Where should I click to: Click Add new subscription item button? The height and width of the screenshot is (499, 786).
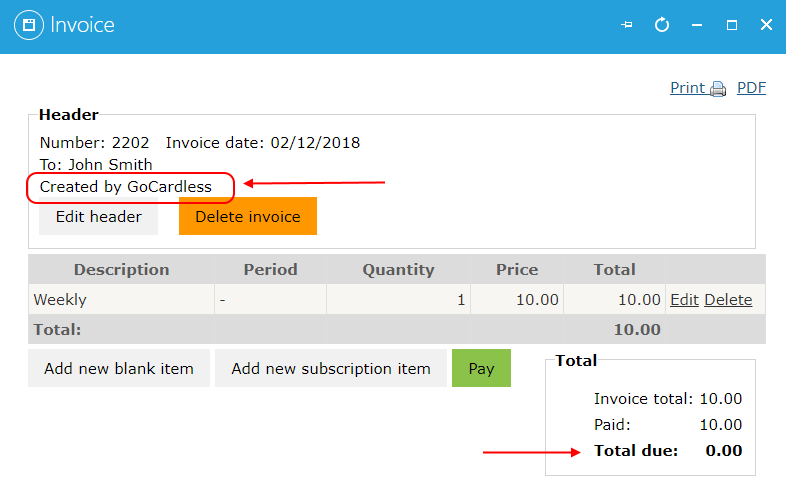331,368
